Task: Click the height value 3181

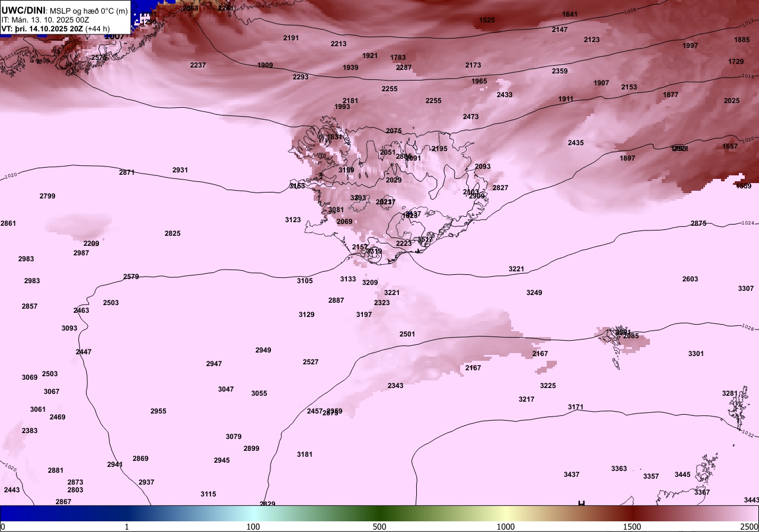Action: click(305, 454)
